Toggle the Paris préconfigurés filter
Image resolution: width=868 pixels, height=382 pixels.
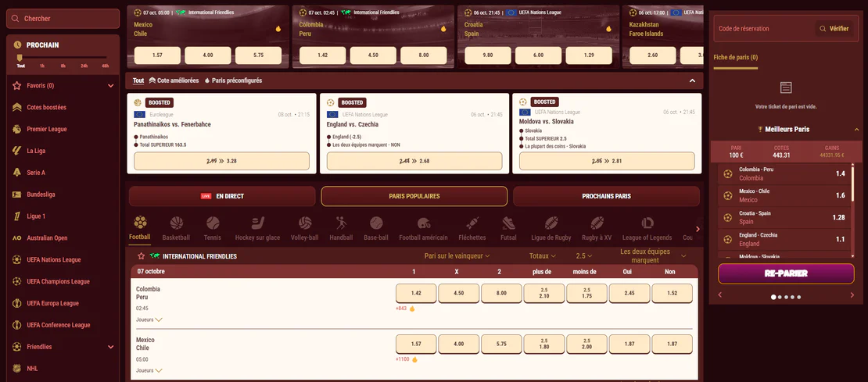(233, 80)
